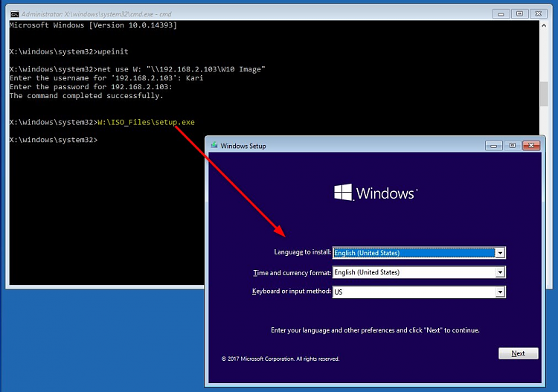Click the 'W:\ISO_Files\setup.exe' command text

[147, 123]
